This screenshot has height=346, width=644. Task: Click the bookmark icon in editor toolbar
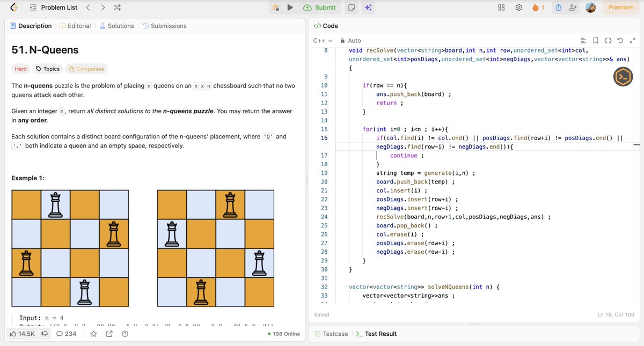click(x=596, y=41)
